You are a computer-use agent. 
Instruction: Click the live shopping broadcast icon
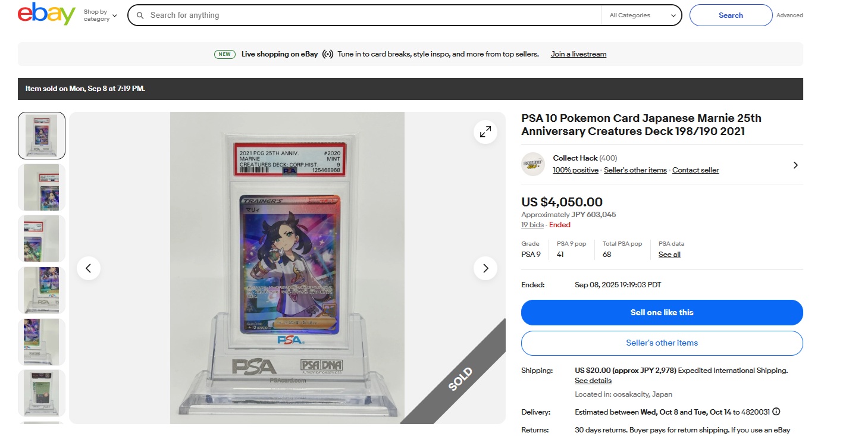(x=328, y=54)
